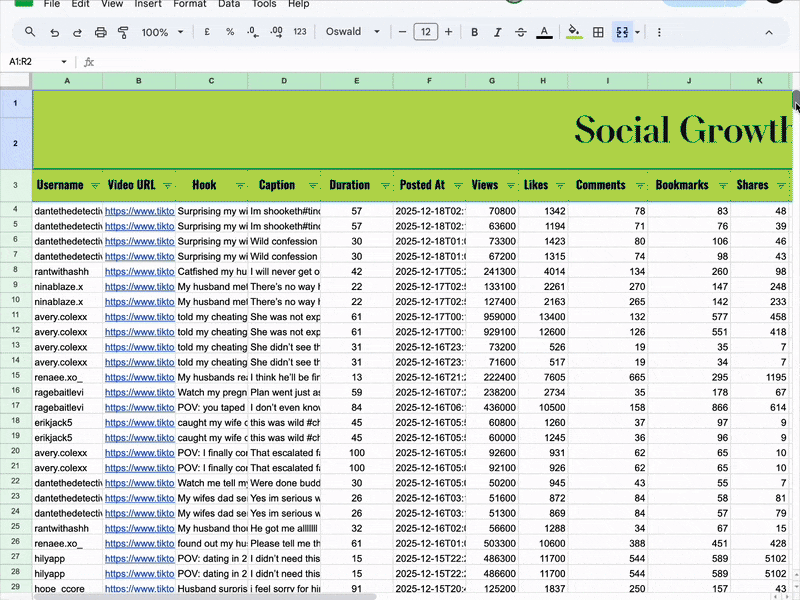Toggle strikethrough formatting
The image size is (800, 600).
pos(520,32)
